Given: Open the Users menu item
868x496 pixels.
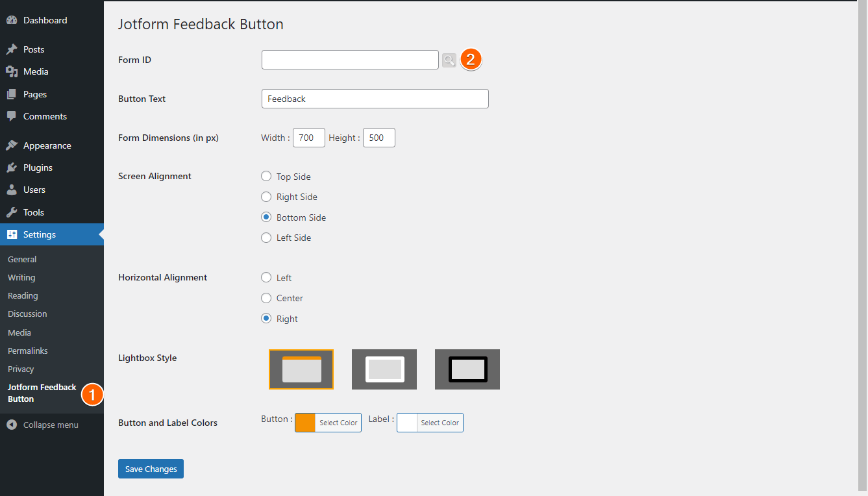Looking at the screenshot, I should tap(52, 190).
